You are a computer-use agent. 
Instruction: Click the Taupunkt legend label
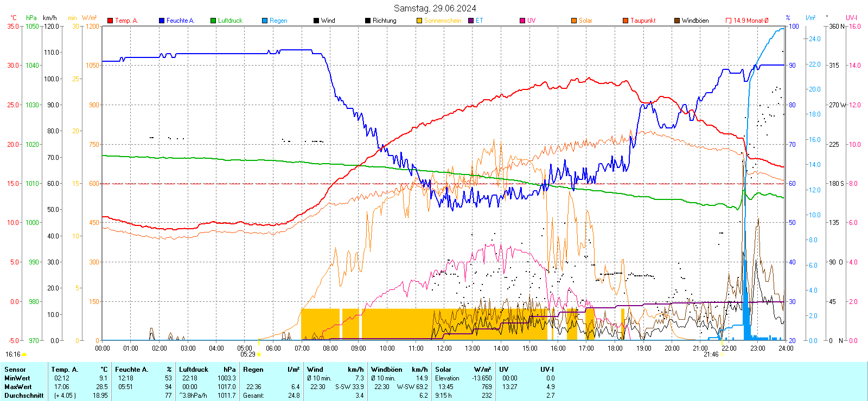click(x=643, y=21)
